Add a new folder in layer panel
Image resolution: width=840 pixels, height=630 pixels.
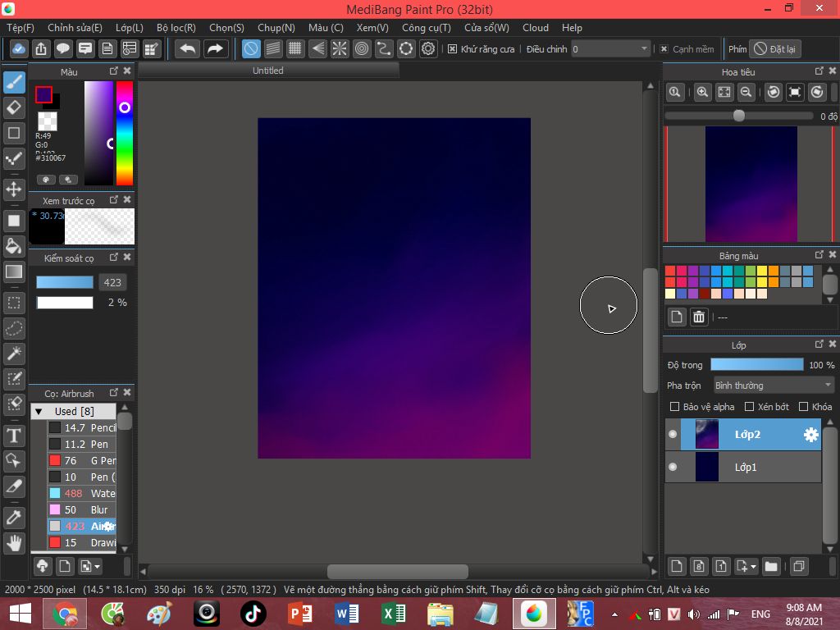click(x=771, y=566)
